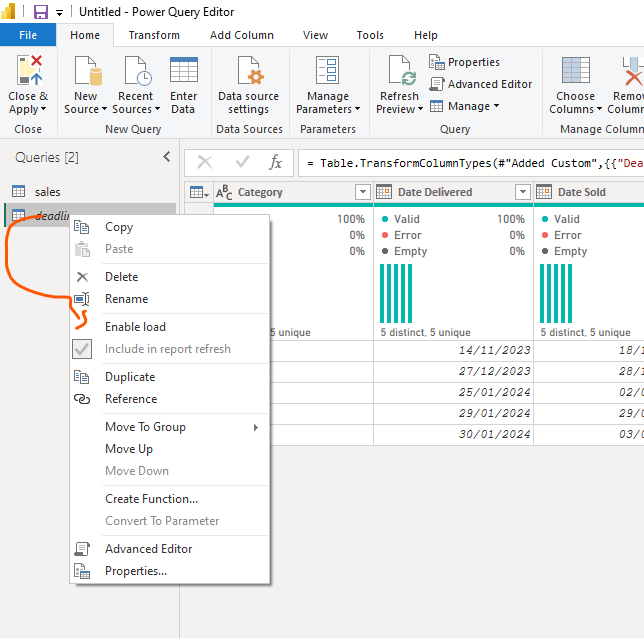This screenshot has height=638, width=644.
Task: Open the New Source icon
Action: click(x=87, y=70)
